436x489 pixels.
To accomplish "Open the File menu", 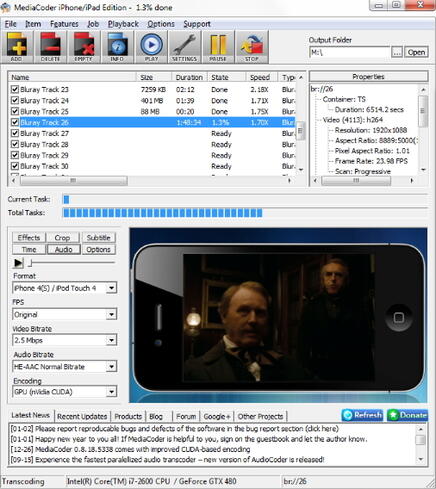I will pyautogui.click(x=10, y=24).
